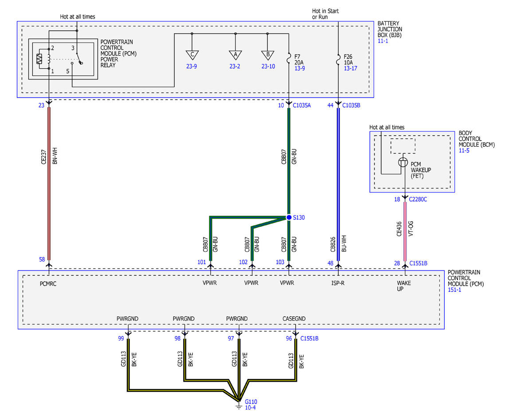Click pin number 99 under PWRGND

[121, 338]
